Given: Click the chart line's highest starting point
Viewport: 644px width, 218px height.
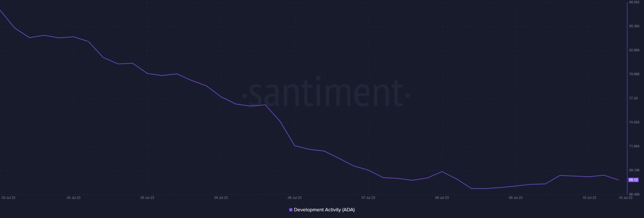Looking at the screenshot, I should [x=1, y=10].
